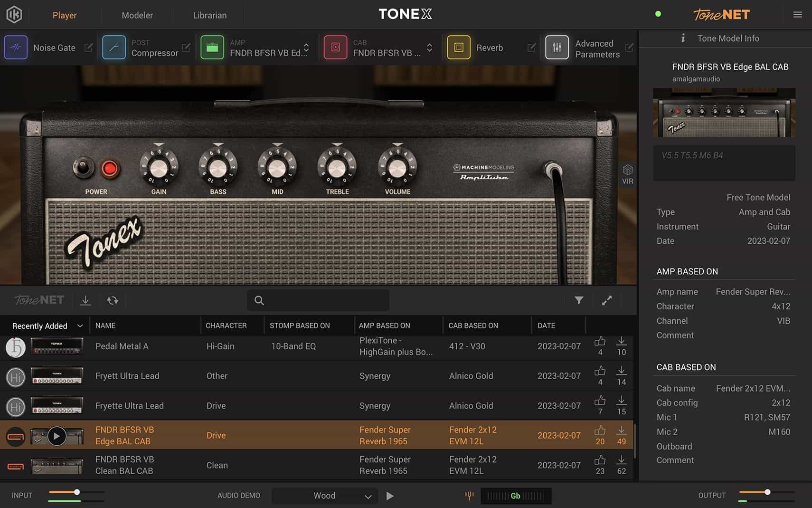Image resolution: width=812 pixels, height=508 pixels.
Task: Toggle the Compressor module icon
Action: [x=114, y=48]
